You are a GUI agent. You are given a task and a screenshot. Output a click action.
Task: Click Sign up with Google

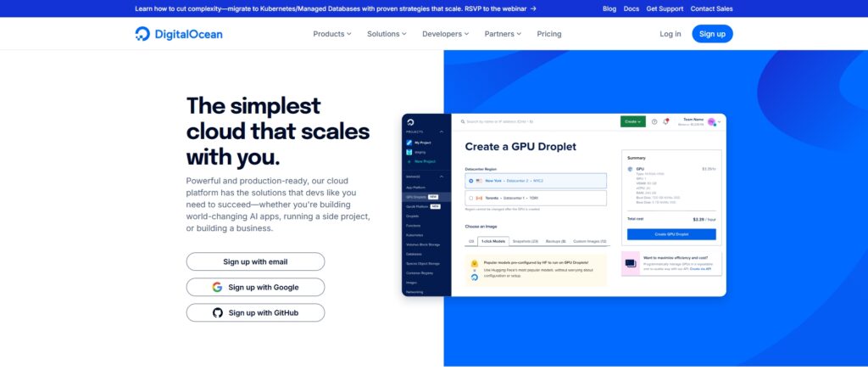[255, 287]
